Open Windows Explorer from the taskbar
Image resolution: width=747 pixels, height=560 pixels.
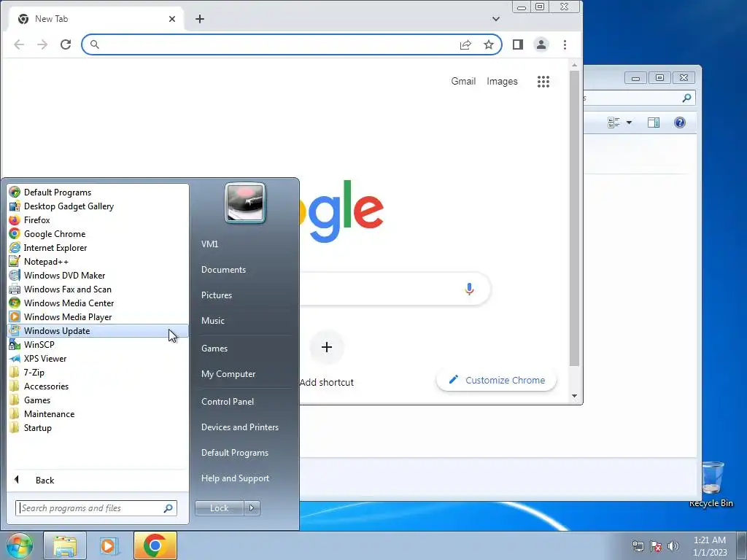click(65, 545)
